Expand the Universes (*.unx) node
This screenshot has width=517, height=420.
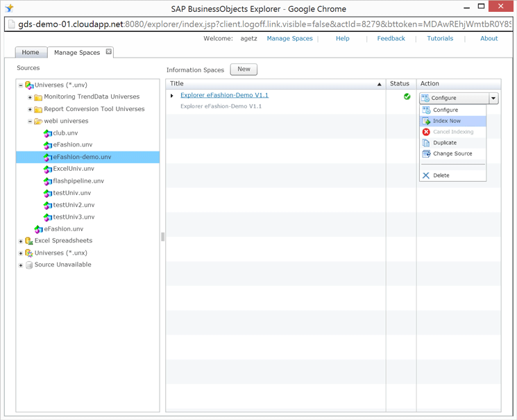click(x=21, y=253)
